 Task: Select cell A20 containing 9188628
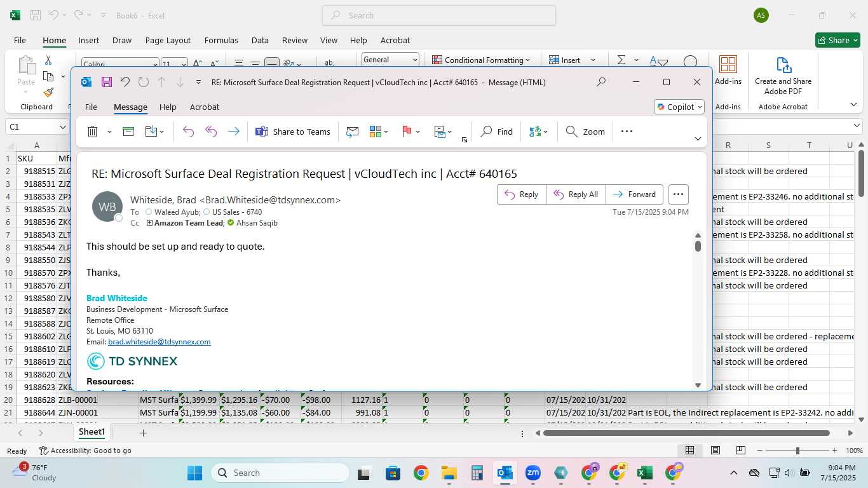[x=37, y=400]
